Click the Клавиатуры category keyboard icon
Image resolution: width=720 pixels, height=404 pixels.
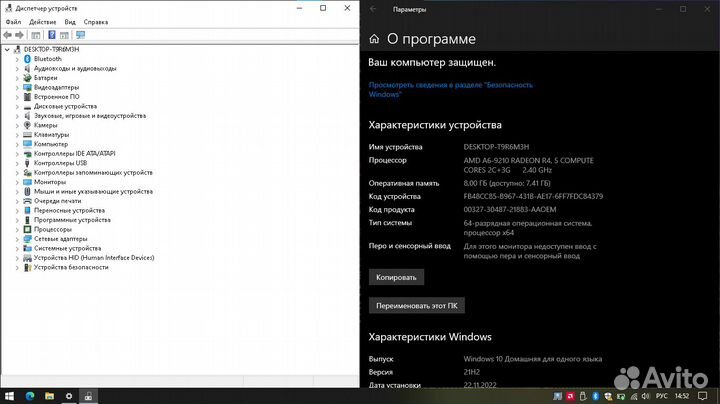point(27,135)
